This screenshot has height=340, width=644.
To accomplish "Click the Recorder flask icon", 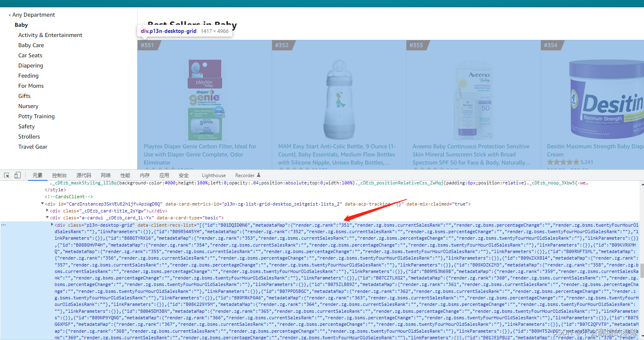I will point(259,175).
